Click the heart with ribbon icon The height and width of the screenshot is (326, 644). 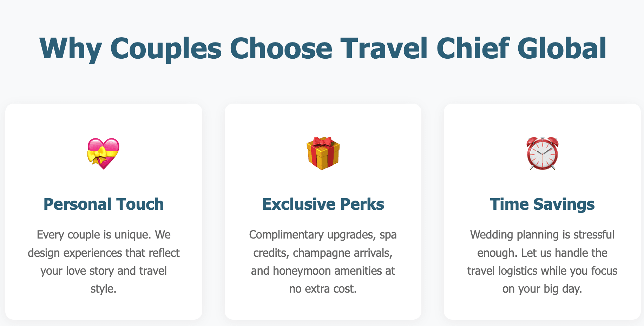click(x=103, y=154)
